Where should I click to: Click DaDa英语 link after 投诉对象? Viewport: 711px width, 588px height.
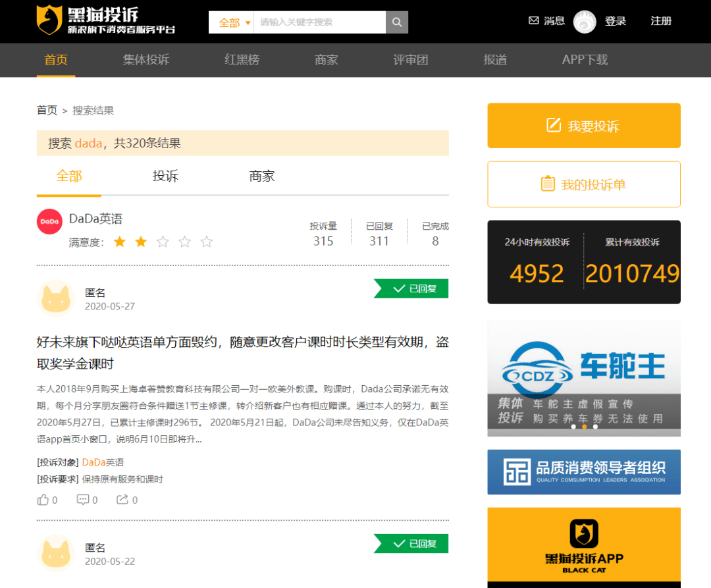[103, 462]
